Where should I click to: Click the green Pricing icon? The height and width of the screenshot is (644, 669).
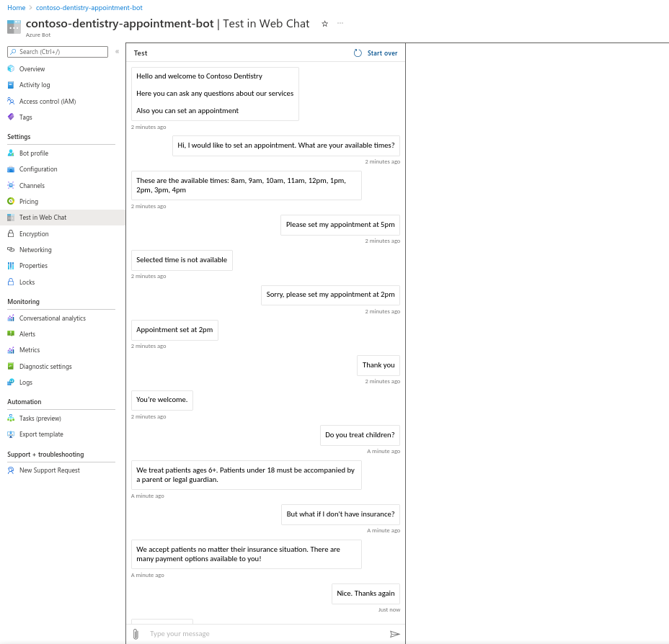[11, 201]
